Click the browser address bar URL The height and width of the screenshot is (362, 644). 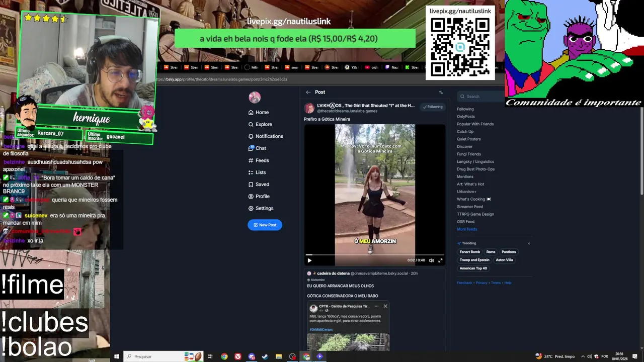click(x=221, y=79)
